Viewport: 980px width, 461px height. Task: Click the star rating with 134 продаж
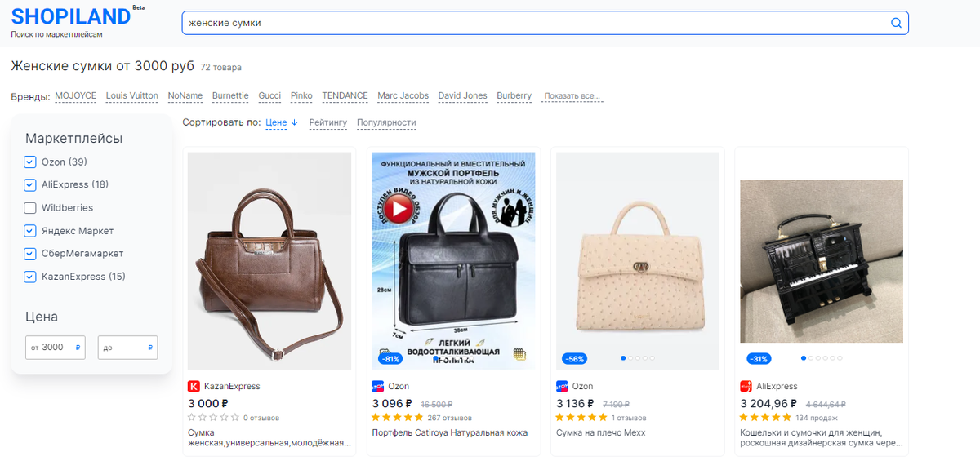(766, 418)
